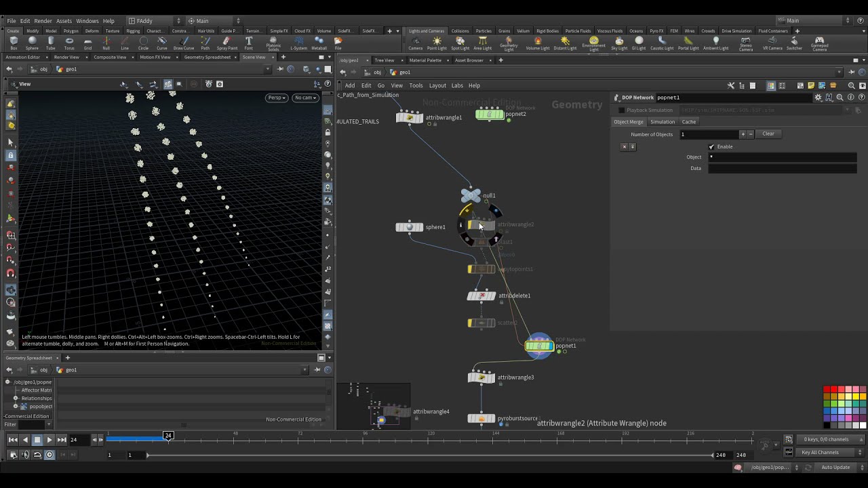
Task: Select the Circle shelf tool
Action: [x=143, y=43]
